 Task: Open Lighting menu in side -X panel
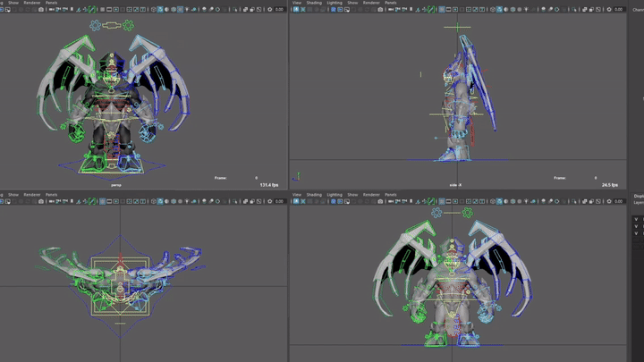click(x=335, y=3)
